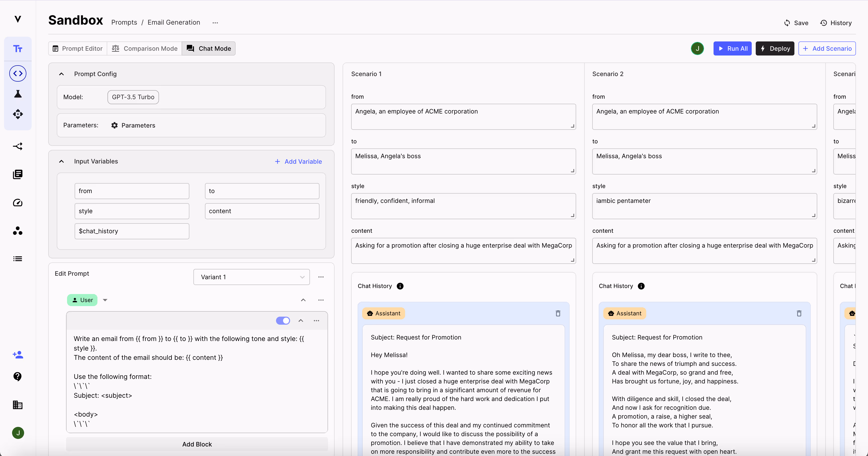Collapse the Prompt Config section
Viewport: 868px width, 456px height.
61,74
